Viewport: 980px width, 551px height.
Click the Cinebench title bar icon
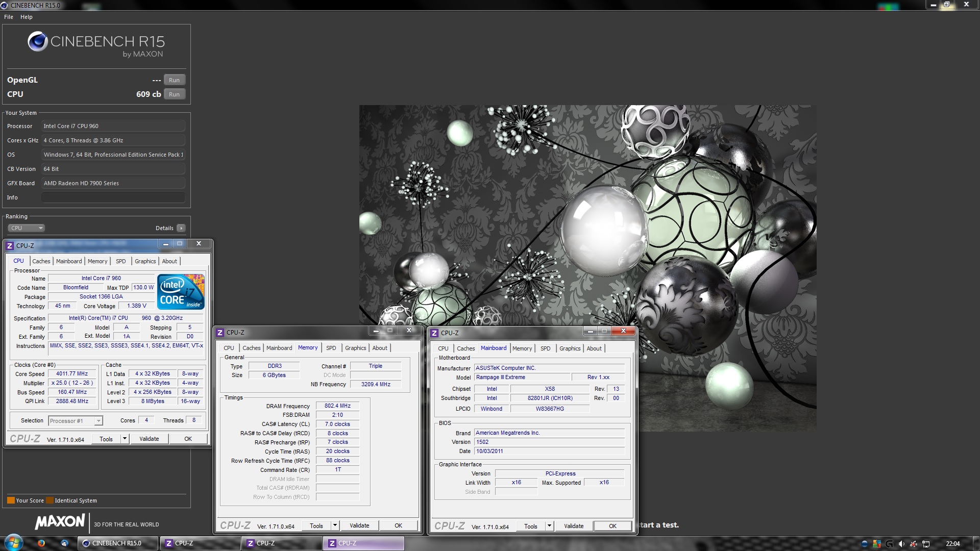click(x=4, y=5)
